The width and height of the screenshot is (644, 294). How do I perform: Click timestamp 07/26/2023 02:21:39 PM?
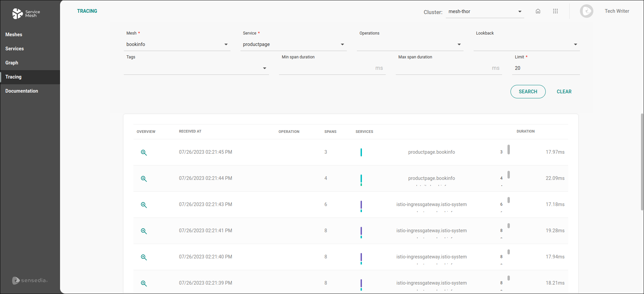coord(206,283)
